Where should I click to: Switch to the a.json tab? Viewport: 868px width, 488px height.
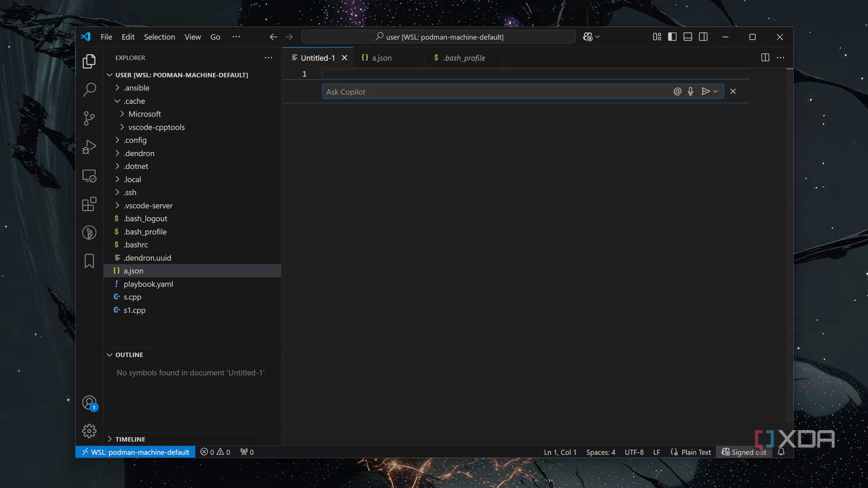[x=381, y=58]
